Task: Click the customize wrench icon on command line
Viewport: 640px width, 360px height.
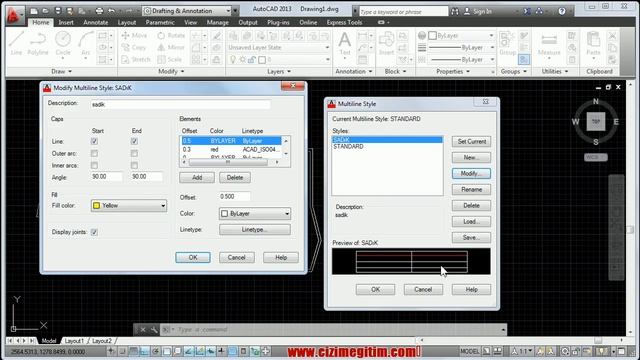Action: (154, 329)
